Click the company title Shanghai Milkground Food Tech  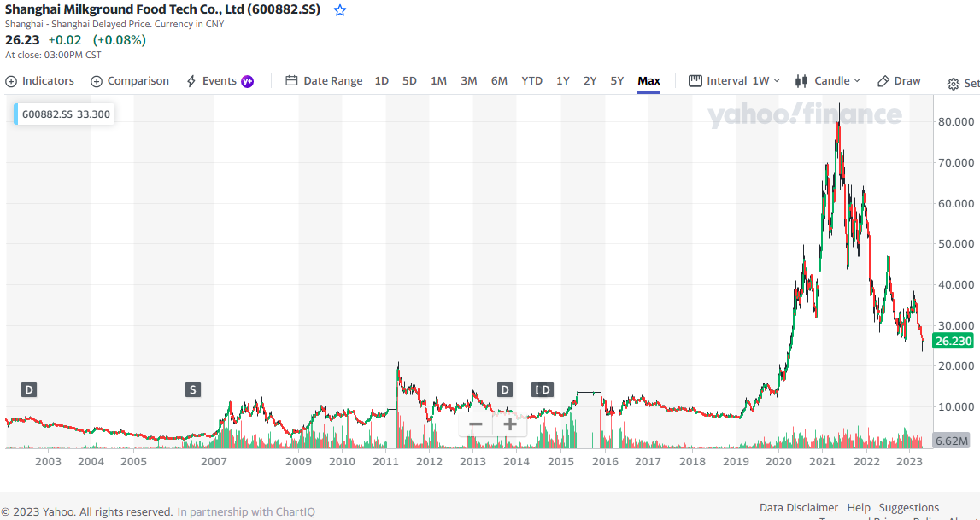tap(162, 10)
